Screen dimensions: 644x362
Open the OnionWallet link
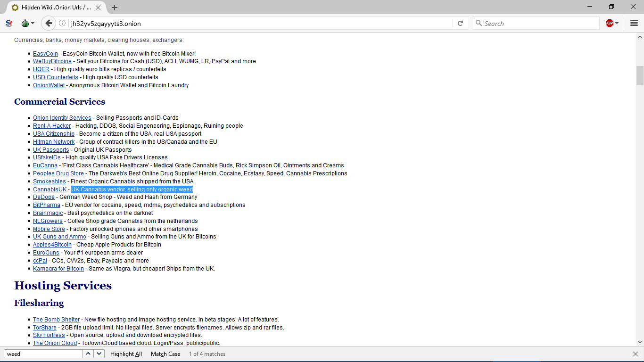49,85
